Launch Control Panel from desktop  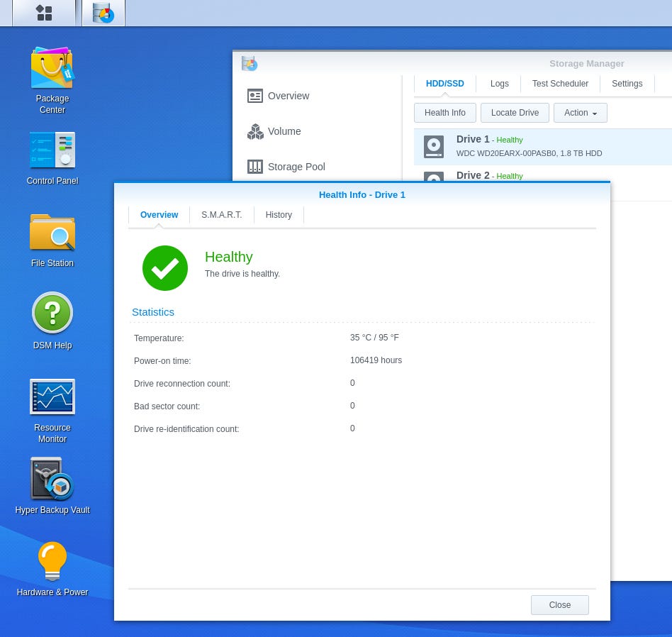coord(52,158)
